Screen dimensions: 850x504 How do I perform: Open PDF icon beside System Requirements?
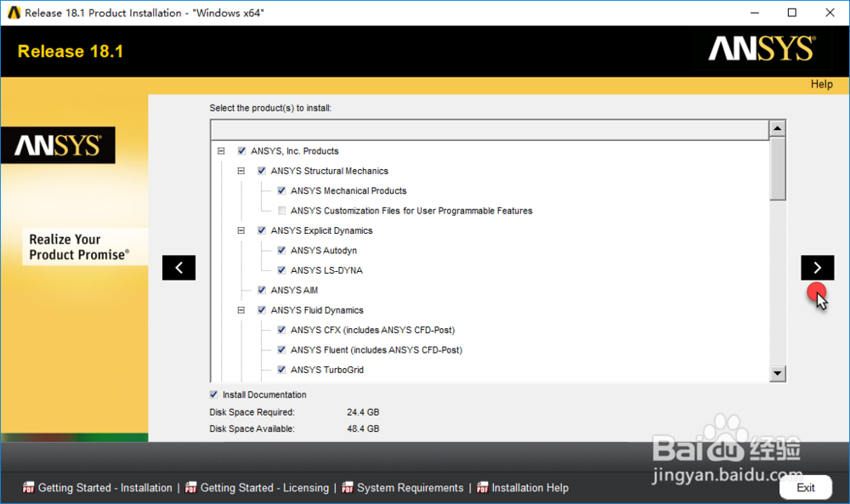[348, 488]
